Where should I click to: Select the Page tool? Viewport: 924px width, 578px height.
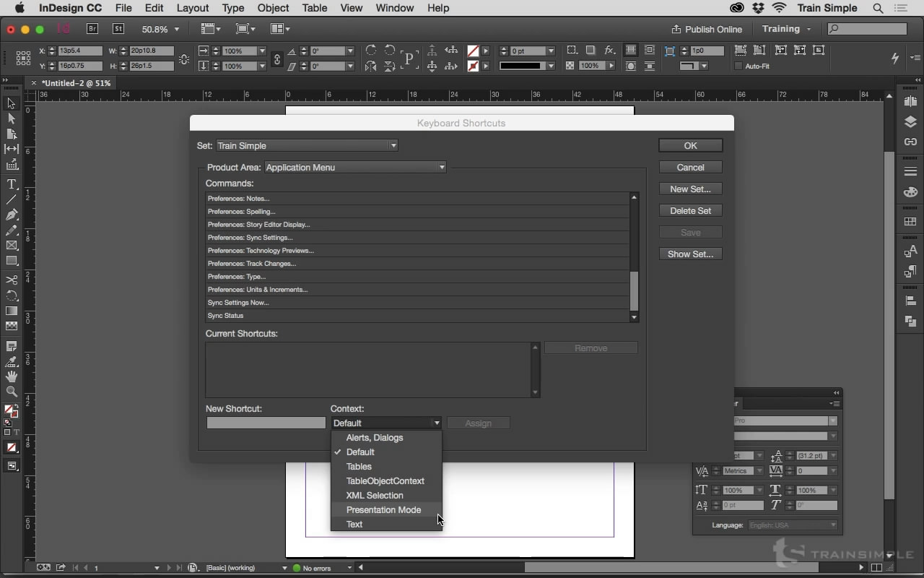click(12, 134)
